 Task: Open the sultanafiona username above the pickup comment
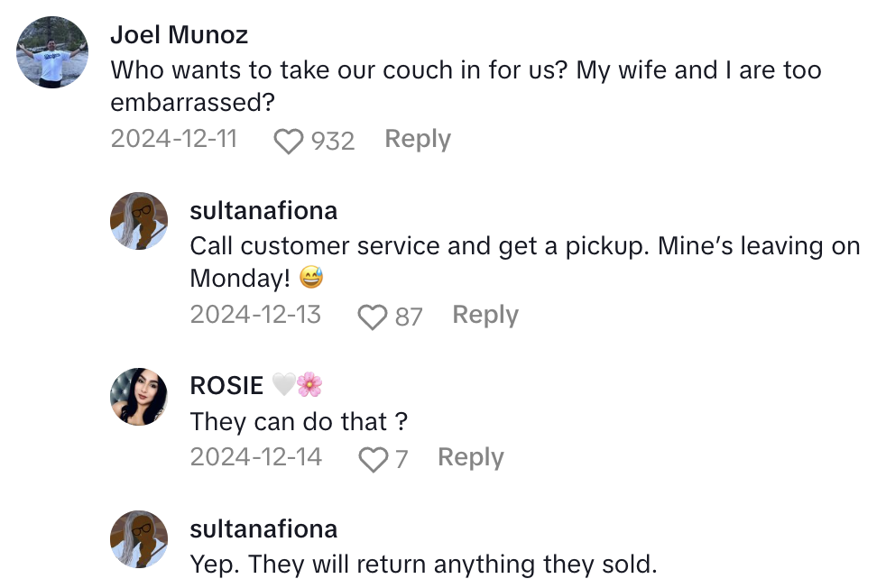[x=263, y=210]
